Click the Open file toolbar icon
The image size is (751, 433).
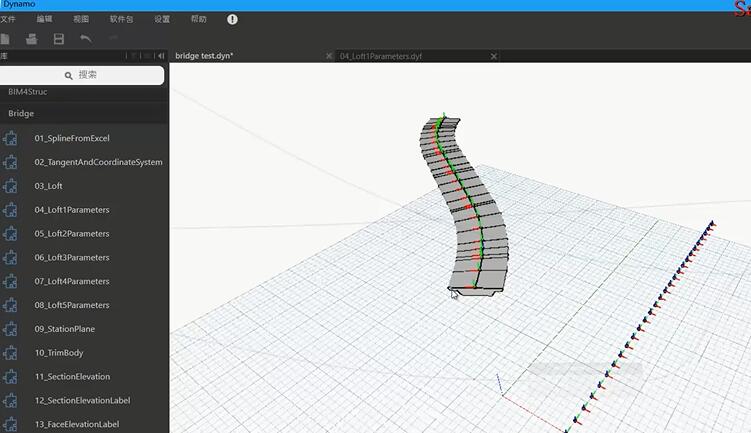click(32, 38)
